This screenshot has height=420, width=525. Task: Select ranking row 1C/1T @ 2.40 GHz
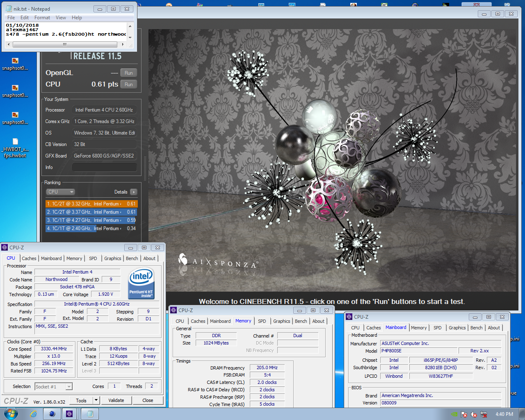[x=91, y=228]
